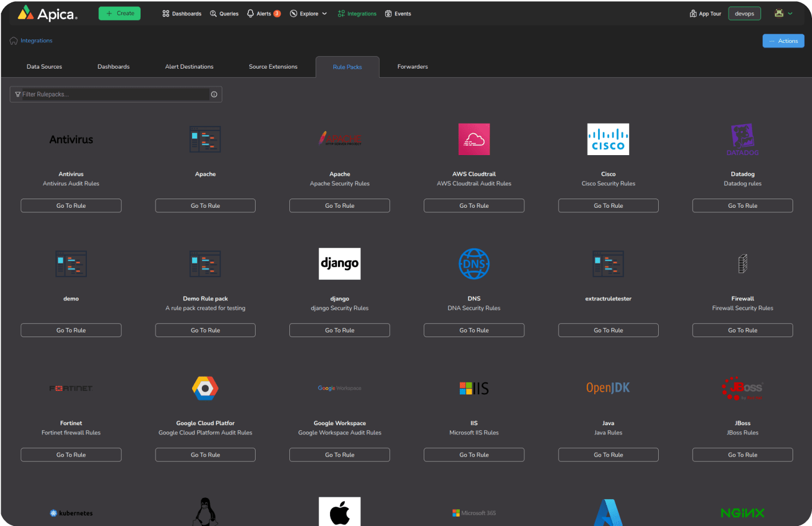The height and width of the screenshot is (526, 812).
Task: Click Go To Rule for extractruletester
Action: (x=608, y=330)
